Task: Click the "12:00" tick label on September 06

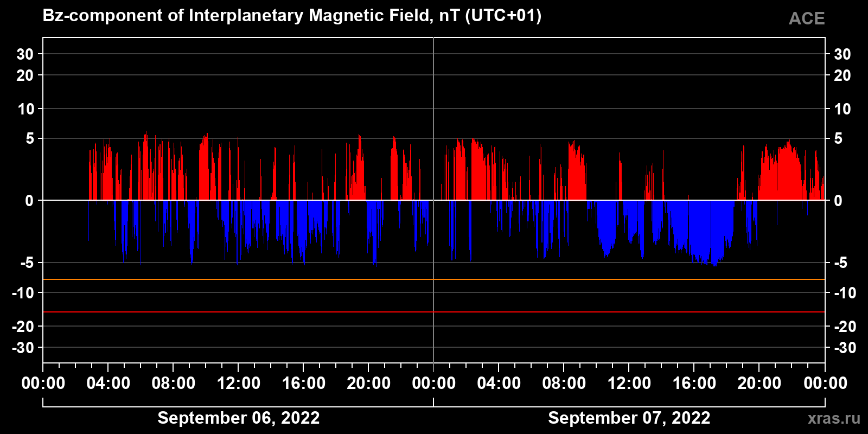Action: [239, 383]
